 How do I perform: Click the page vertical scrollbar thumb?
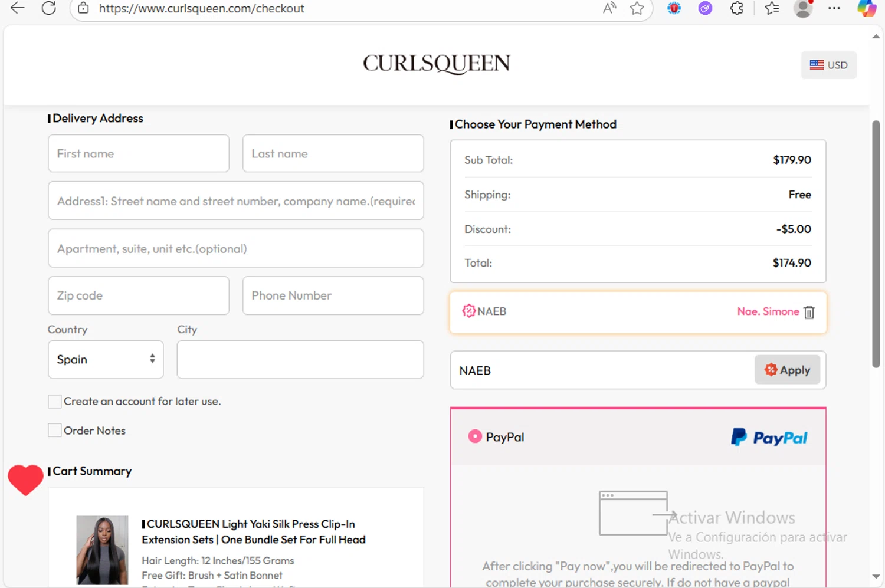coord(876,244)
